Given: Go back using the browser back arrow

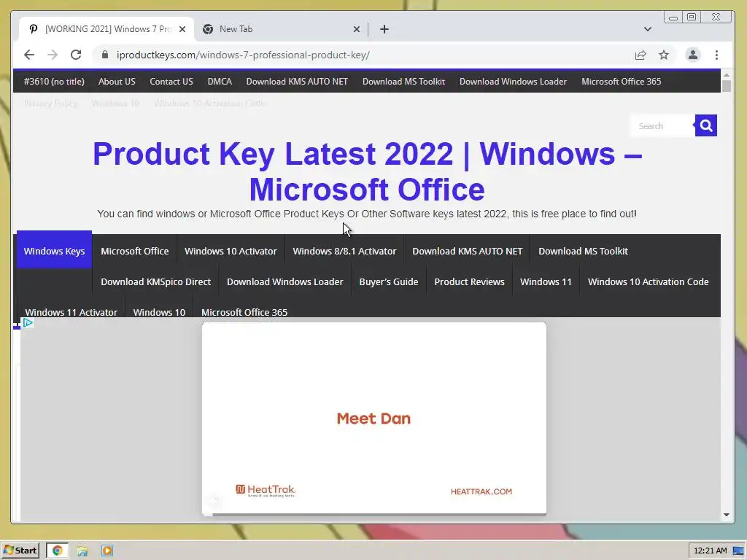Looking at the screenshot, I should pos(29,55).
